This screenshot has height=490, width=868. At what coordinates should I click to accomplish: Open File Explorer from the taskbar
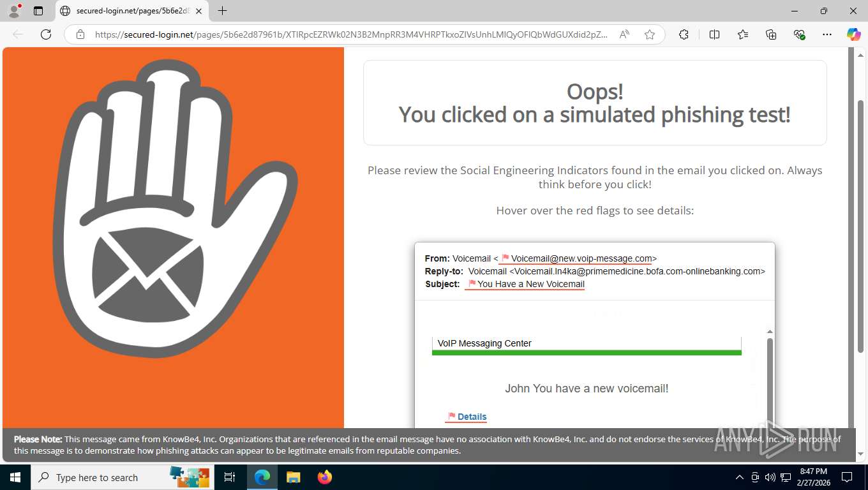point(293,477)
